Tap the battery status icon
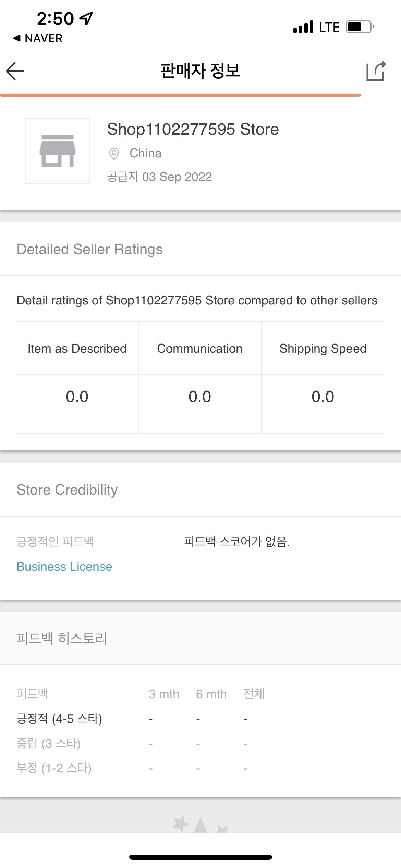401x868 pixels. pyautogui.click(x=360, y=27)
